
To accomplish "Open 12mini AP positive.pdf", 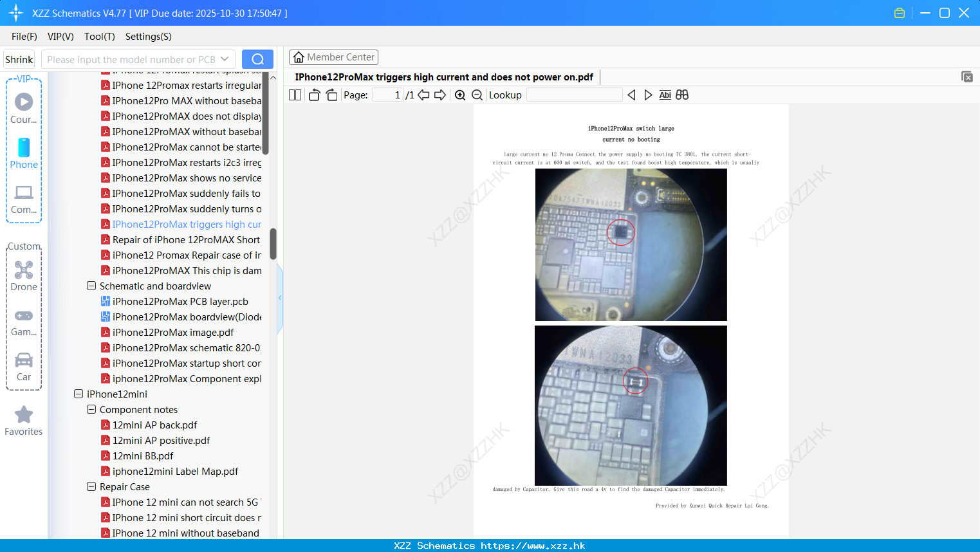I will 161,440.
